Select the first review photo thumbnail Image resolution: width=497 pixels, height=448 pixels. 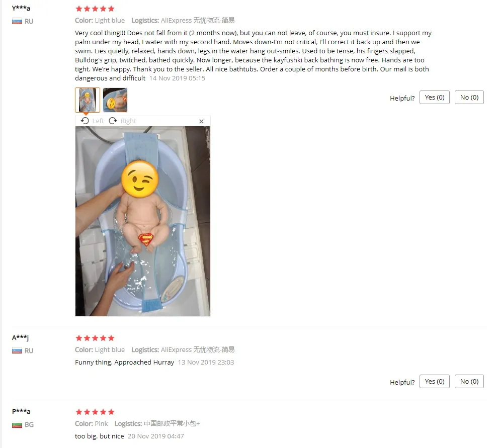click(88, 100)
